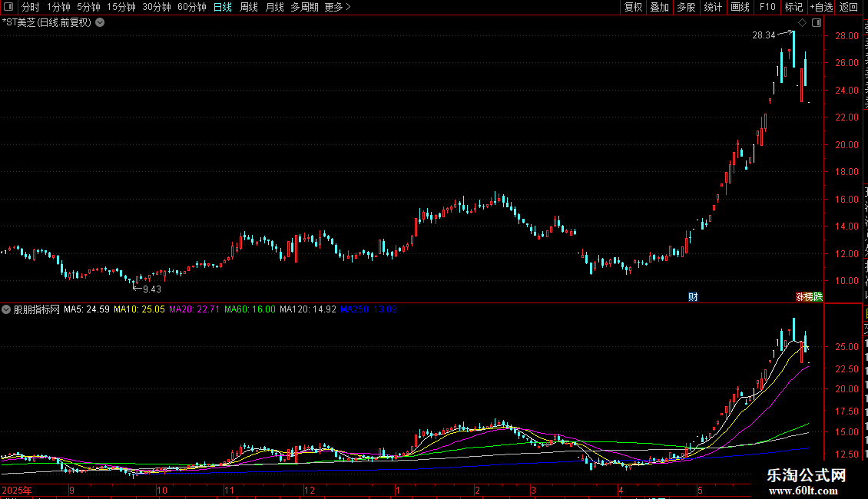Screen dimensions: 868x499
Task: Open the 更多 periods expander
Action: coord(338,7)
